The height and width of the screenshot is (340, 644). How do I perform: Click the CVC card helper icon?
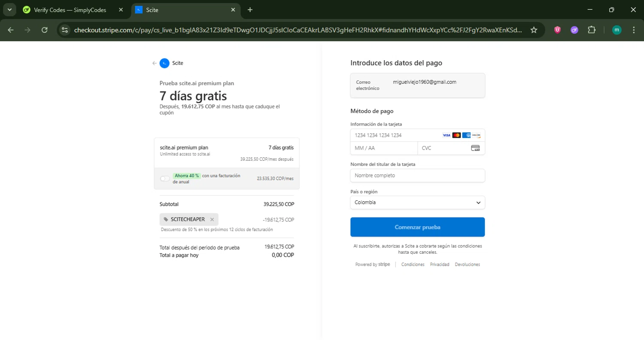[475, 148]
